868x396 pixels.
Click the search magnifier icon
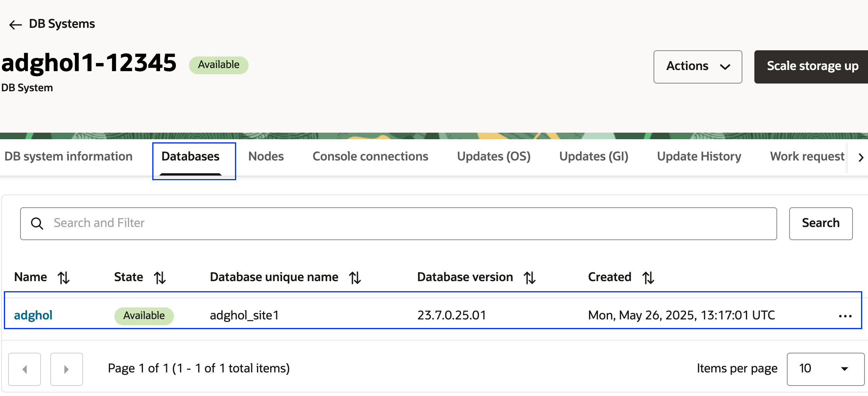37,224
